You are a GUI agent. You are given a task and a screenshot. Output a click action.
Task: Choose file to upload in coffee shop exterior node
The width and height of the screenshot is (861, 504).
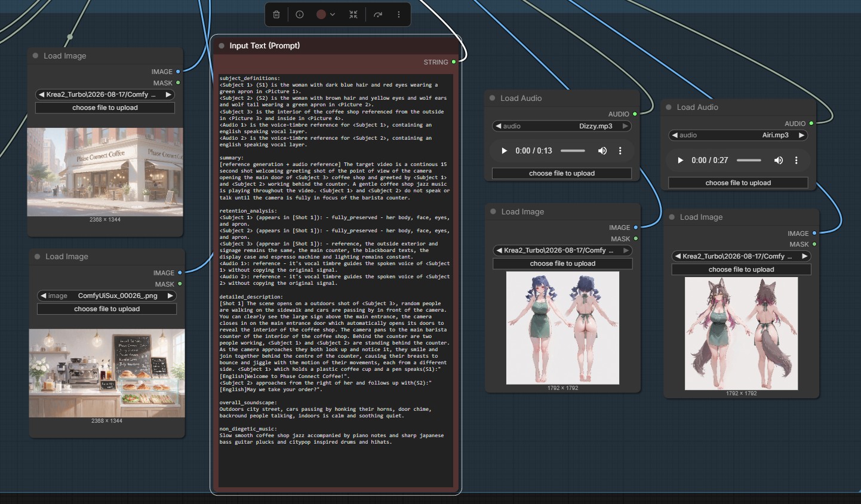(x=105, y=107)
